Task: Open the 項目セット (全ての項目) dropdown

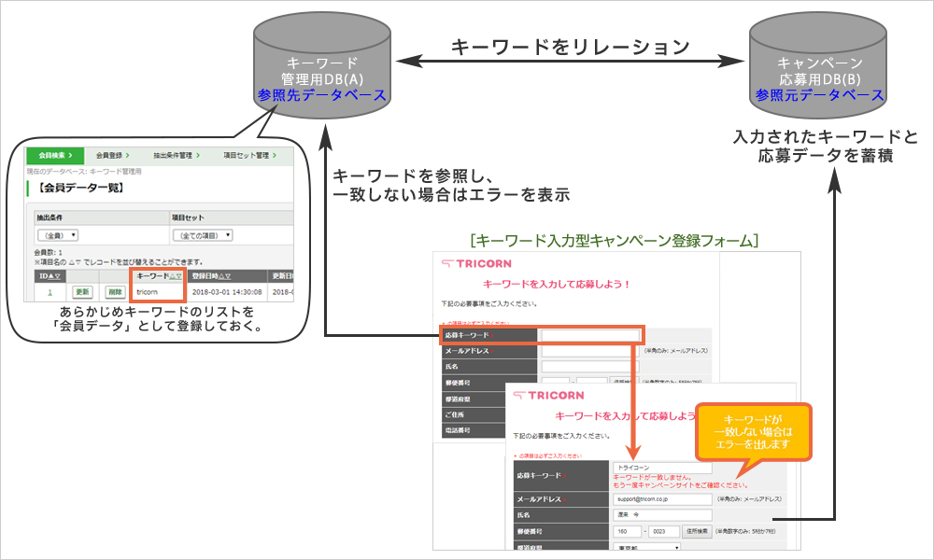Action: [x=203, y=235]
